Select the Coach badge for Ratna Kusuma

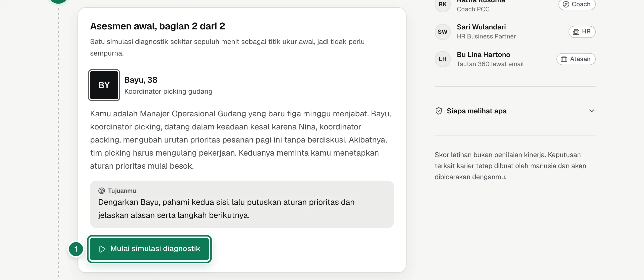pyautogui.click(x=577, y=5)
